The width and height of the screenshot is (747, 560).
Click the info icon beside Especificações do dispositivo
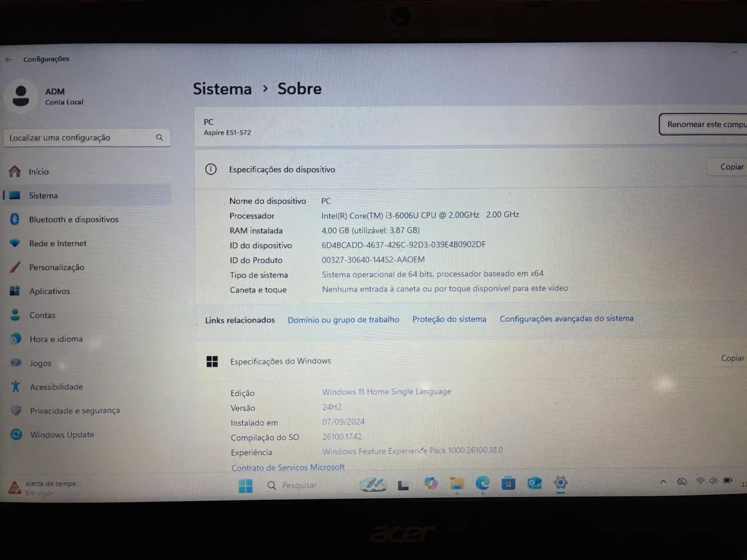(x=211, y=169)
